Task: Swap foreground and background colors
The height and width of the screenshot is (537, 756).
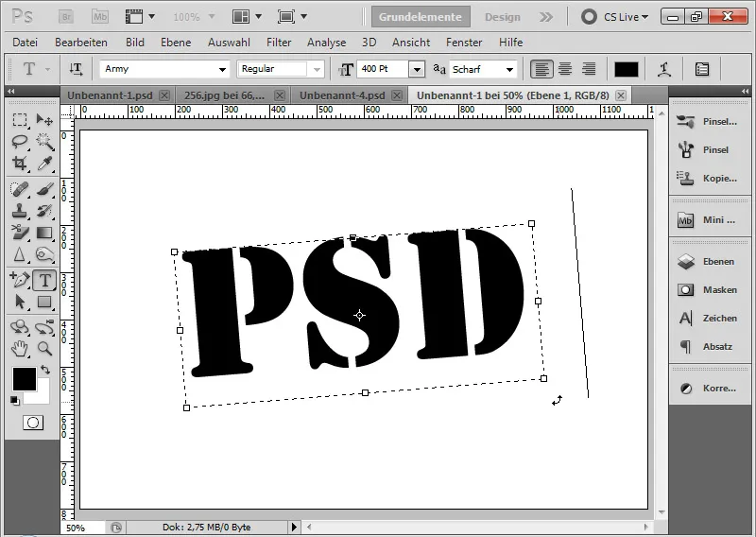Action: 45,370
